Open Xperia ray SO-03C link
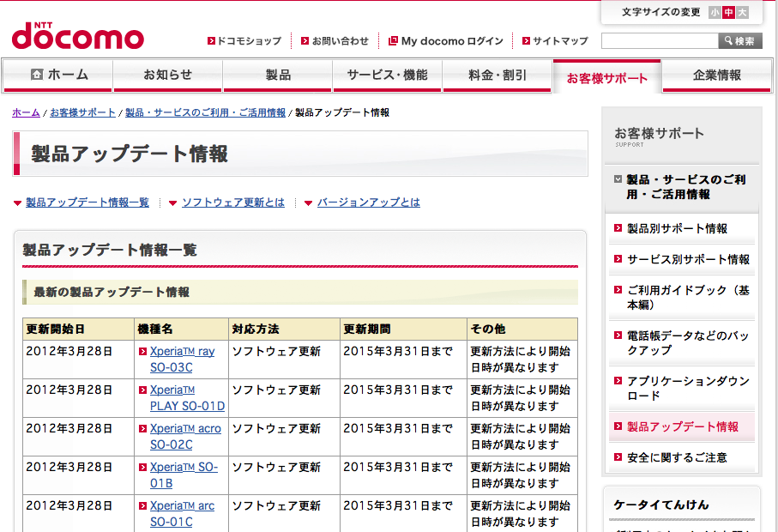778x532 pixels. pyautogui.click(x=182, y=360)
